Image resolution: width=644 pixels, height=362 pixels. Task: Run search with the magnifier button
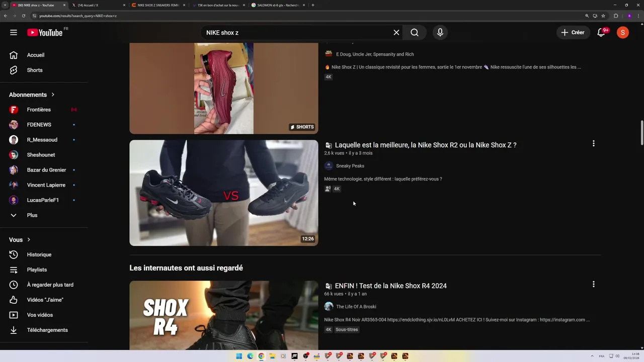(415, 33)
